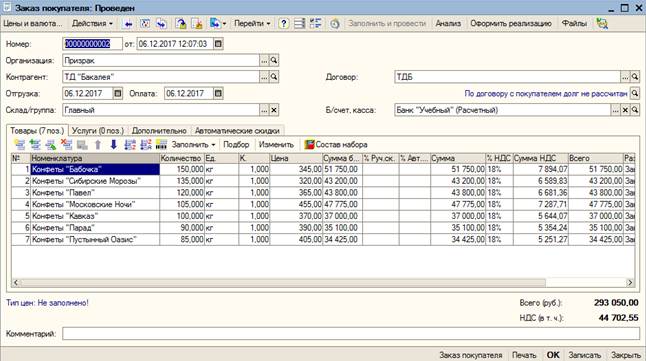Click Состав набора button
Viewport: 646px width, 361px height.
336,145
